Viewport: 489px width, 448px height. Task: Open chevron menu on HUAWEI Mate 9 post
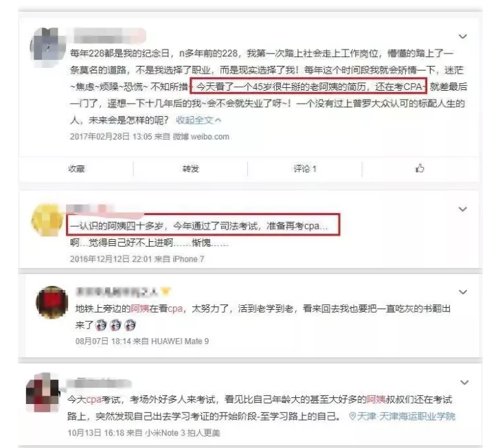[x=463, y=292]
